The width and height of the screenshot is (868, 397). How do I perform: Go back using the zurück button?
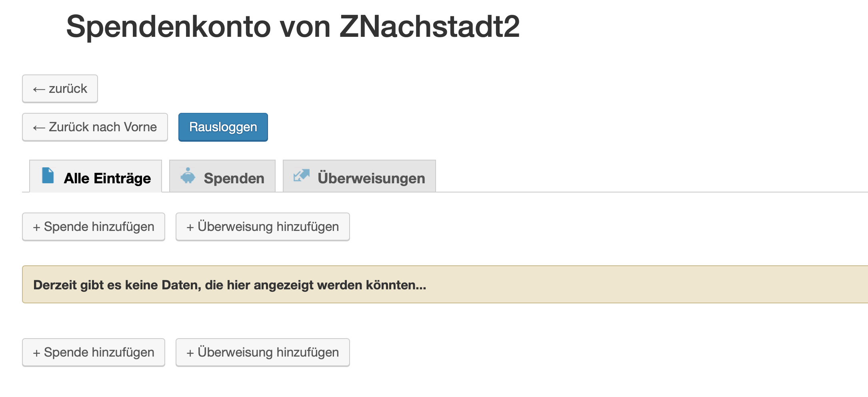tap(60, 88)
